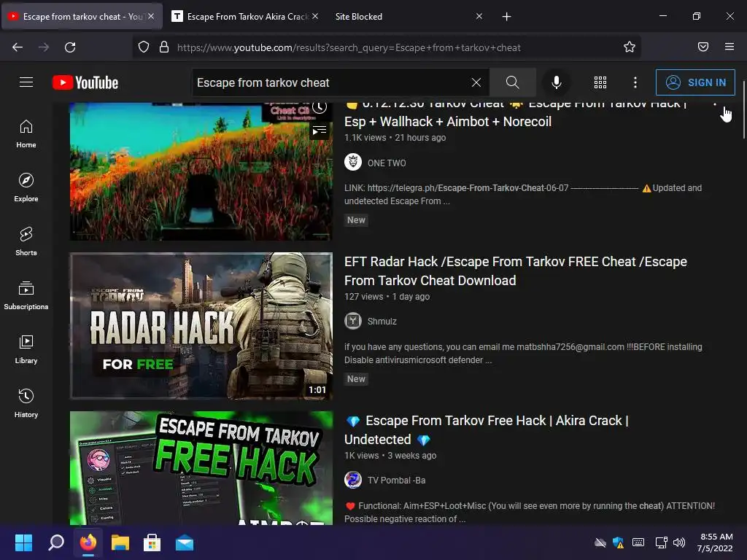Open History in sidebar
747x560 pixels.
[x=26, y=403]
